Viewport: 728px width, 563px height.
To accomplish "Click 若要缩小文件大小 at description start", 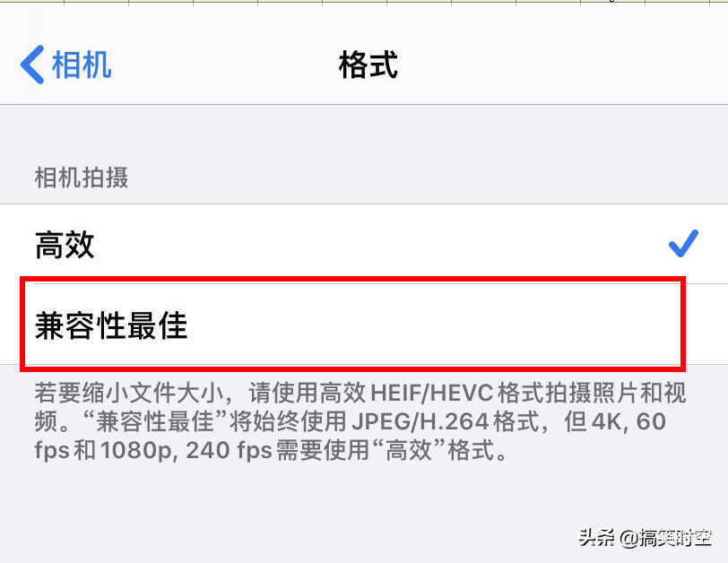I will click(129, 394).
